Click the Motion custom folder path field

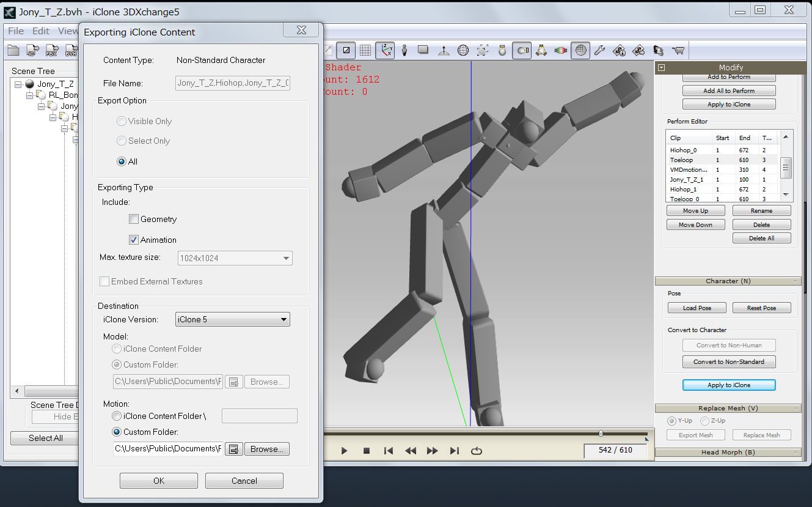coord(168,449)
